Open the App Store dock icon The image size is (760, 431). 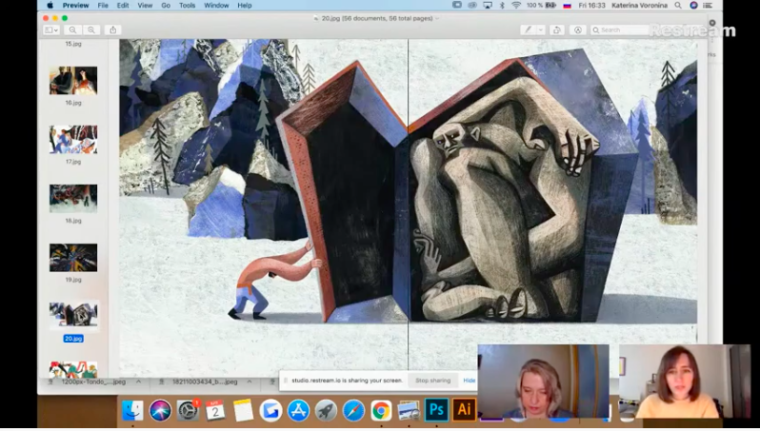point(298,410)
